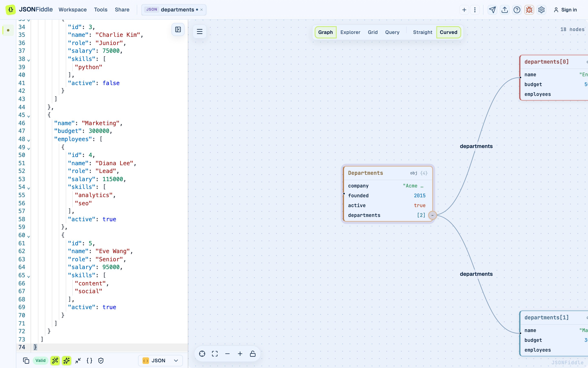Zoom out the graph with minus

point(227,354)
